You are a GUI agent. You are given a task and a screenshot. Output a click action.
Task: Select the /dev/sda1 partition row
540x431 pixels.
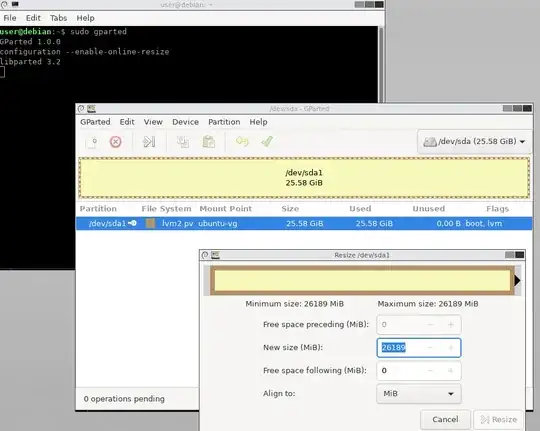point(304,224)
